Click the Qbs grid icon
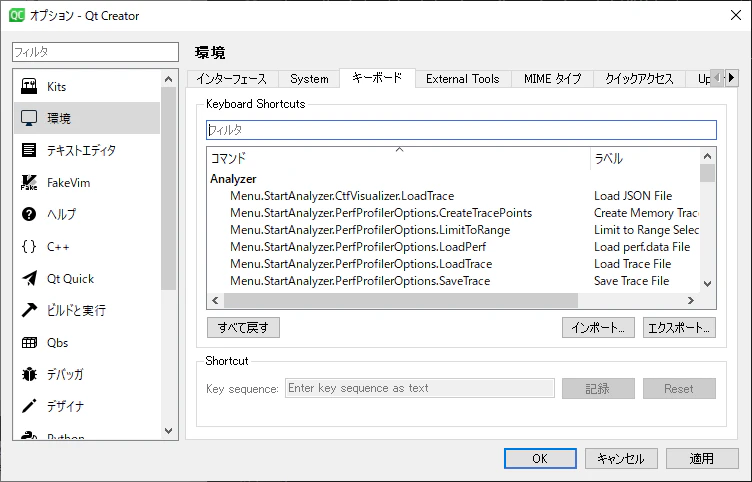 pyautogui.click(x=29, y=342)
